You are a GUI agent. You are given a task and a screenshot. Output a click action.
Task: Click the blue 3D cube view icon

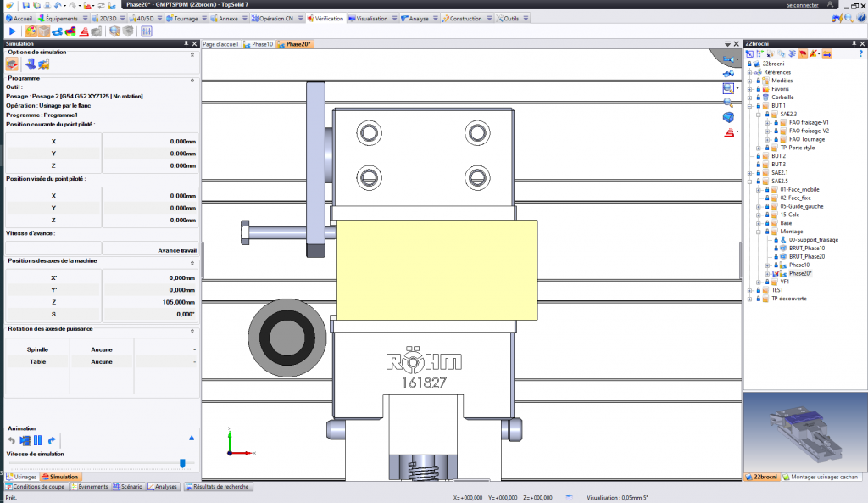pyautogui.click(x=728, y=116)
